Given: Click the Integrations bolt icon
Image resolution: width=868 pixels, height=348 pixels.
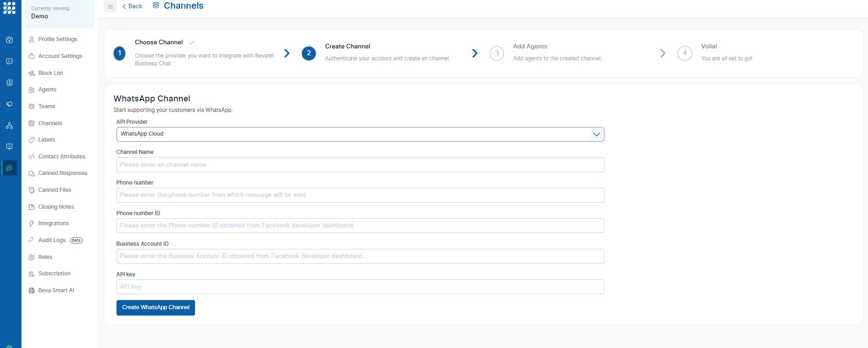Looking at the screenshot, I should click(32, 223).
